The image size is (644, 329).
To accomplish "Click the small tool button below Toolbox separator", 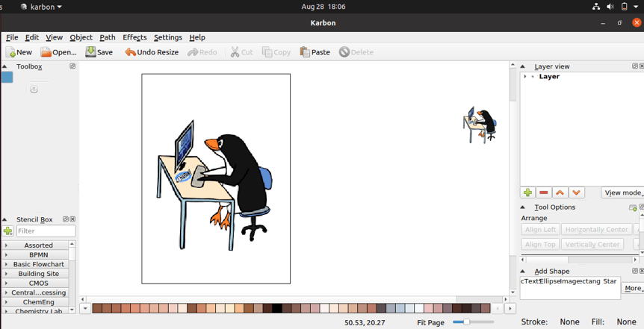I will click(34, 89).
